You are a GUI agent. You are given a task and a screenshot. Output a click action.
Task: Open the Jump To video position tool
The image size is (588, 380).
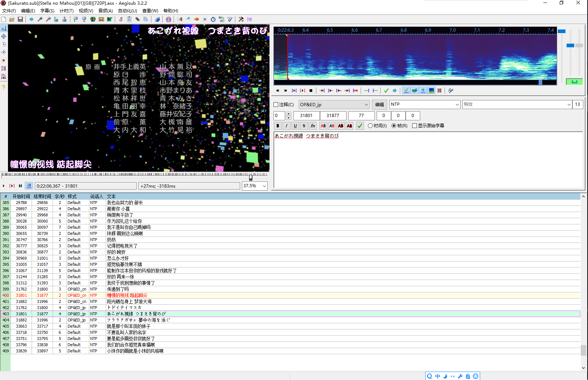point(32,19)
